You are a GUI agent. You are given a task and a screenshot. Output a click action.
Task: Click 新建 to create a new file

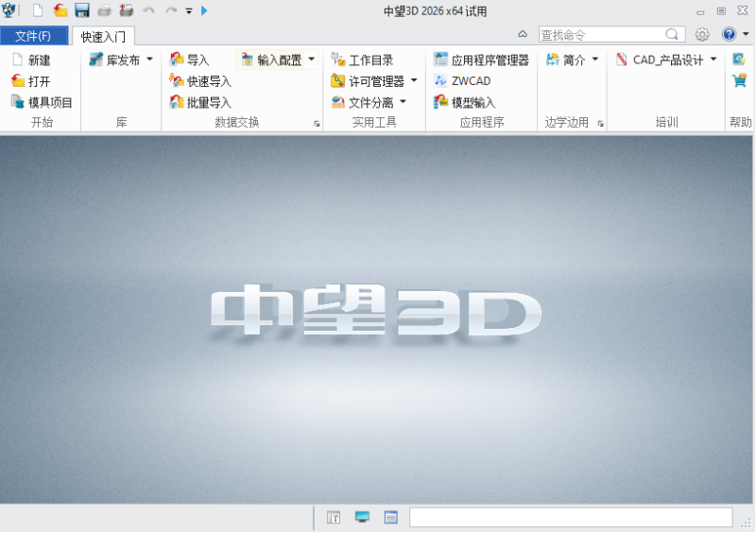pyautogui.click(x=31, y=60)
